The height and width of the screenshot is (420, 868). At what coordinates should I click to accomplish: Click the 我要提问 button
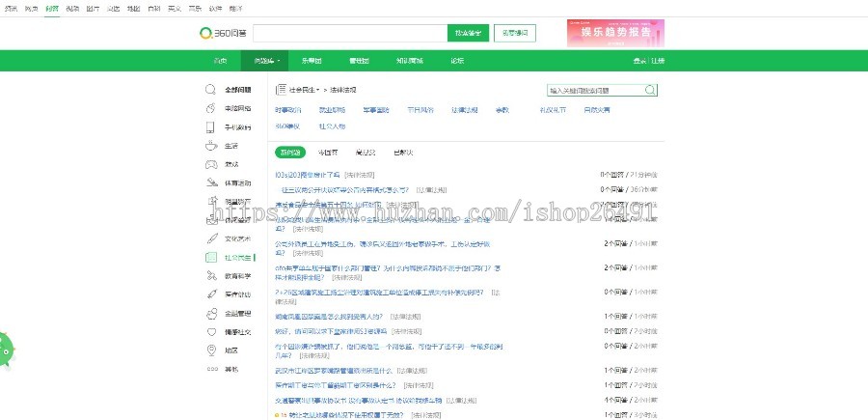point(517,33)
